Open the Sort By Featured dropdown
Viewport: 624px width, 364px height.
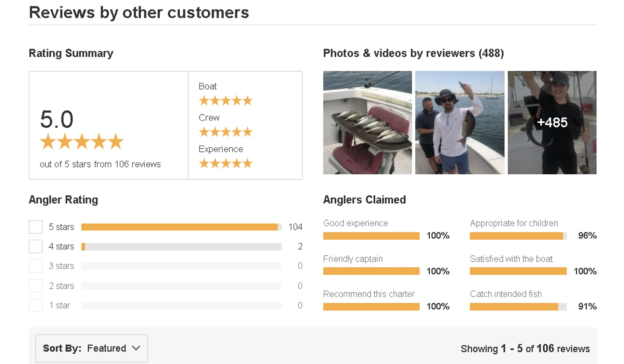pyautogui.click(x=91, y=348)
